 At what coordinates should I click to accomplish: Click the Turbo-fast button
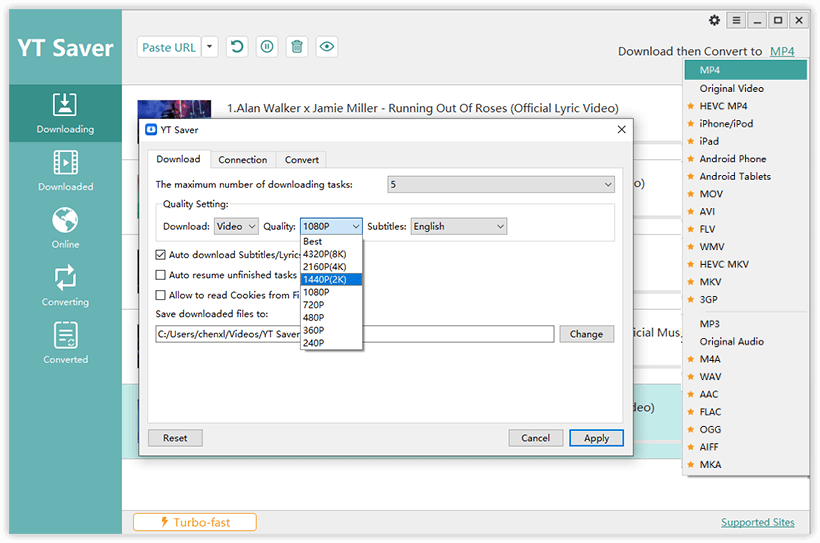pos(195,522)
